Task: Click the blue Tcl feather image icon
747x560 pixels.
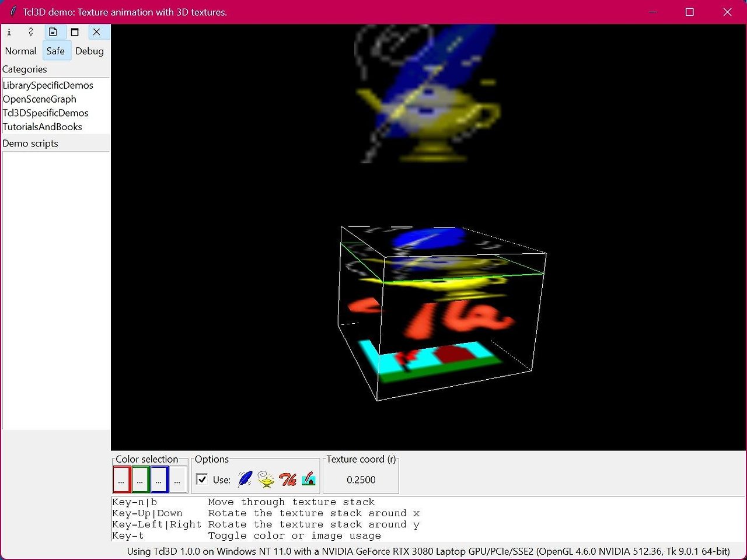Action: click(246, 480)
